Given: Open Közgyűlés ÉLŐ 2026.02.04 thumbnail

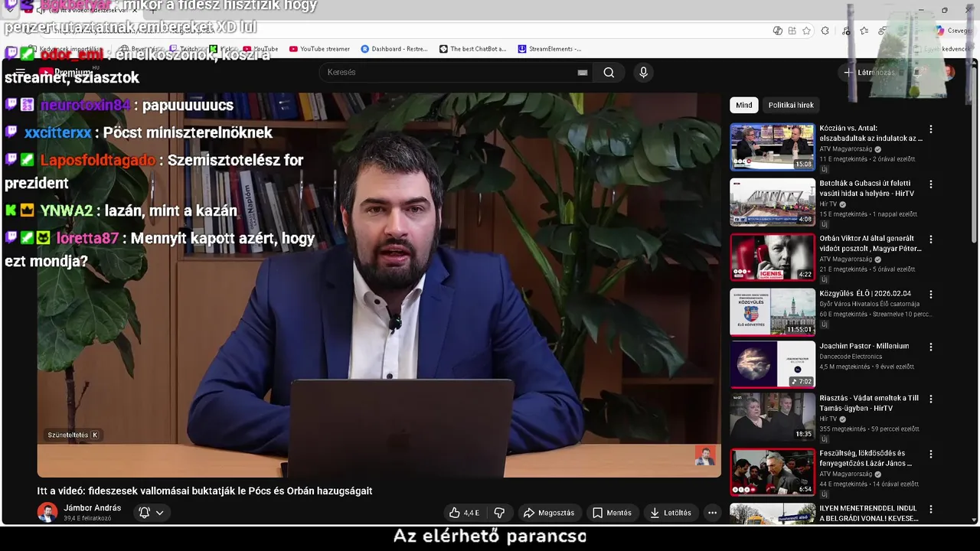Looking at the screenshot, I should 773,312.
